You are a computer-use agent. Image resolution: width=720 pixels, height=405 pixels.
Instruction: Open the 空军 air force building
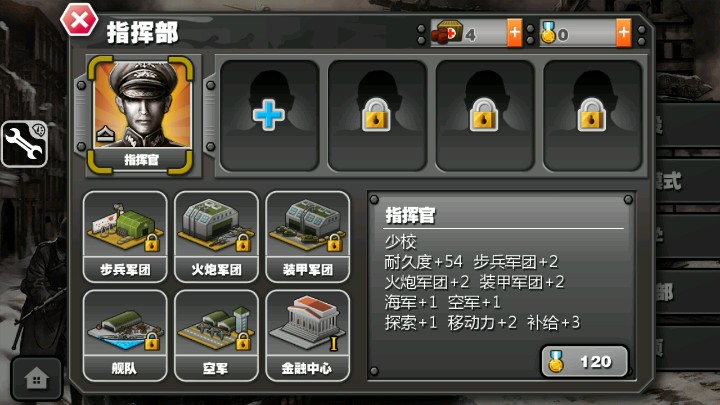pyautogui.click(x=216, y=336)
